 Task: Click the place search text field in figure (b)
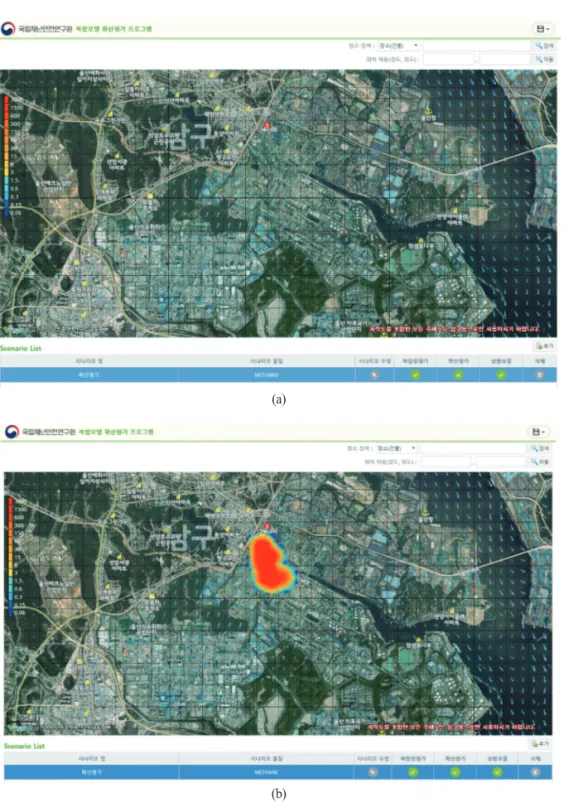point(474,448)
